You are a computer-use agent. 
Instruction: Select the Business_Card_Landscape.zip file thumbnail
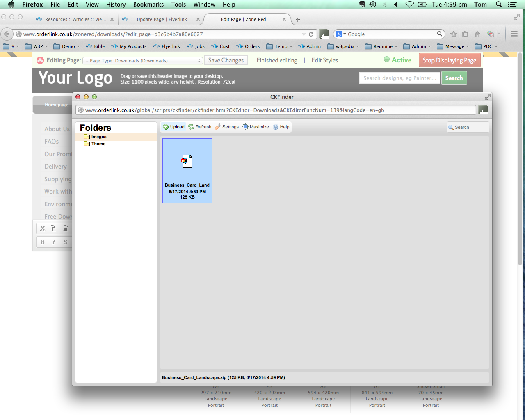tap(187, 171)
